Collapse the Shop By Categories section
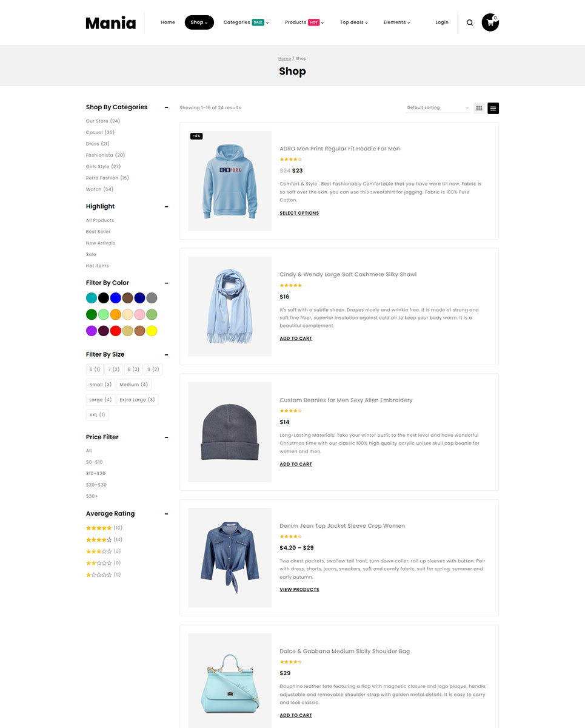This screenshot has height=728, width=585. tap(166, 107)
